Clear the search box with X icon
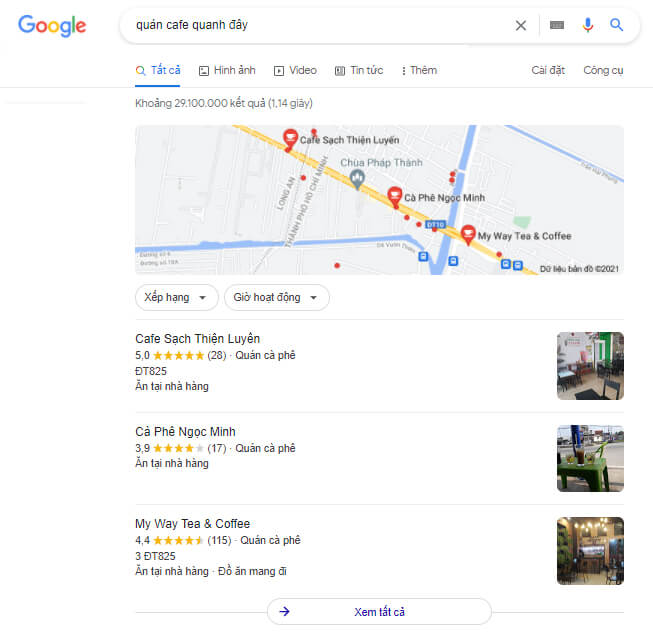 tap(521, 25)
